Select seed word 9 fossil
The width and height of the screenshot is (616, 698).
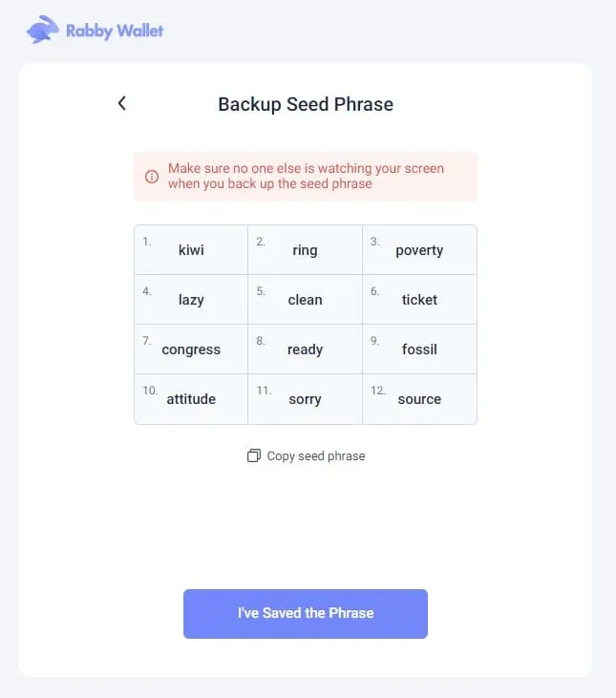(419, 349)
